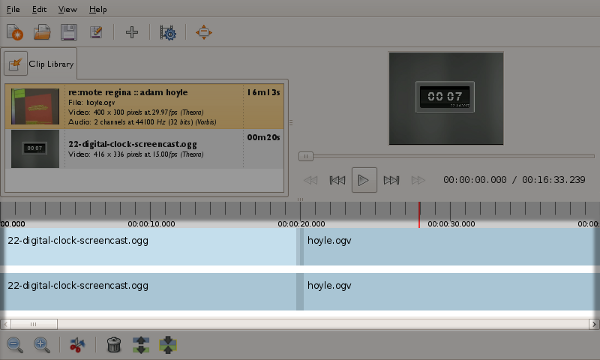The height and width of the screenshot is (360, 600).
Task: Select top track hoyle.ogv clip
Action: pyautogui.click(x=449, y=247)
